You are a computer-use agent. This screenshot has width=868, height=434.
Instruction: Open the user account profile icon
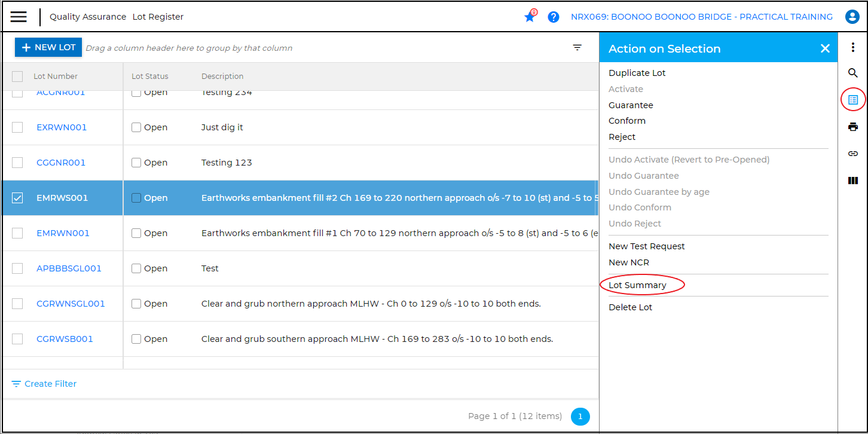pos(852,17)
